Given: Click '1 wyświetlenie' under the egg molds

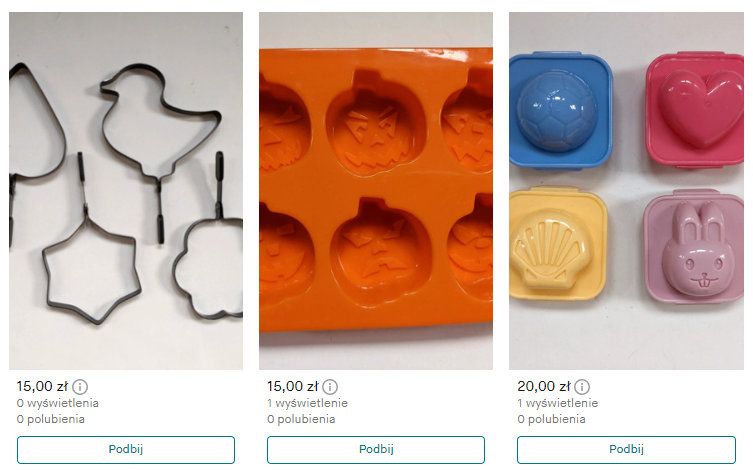Looking at the screenshot, I should 558,403.
